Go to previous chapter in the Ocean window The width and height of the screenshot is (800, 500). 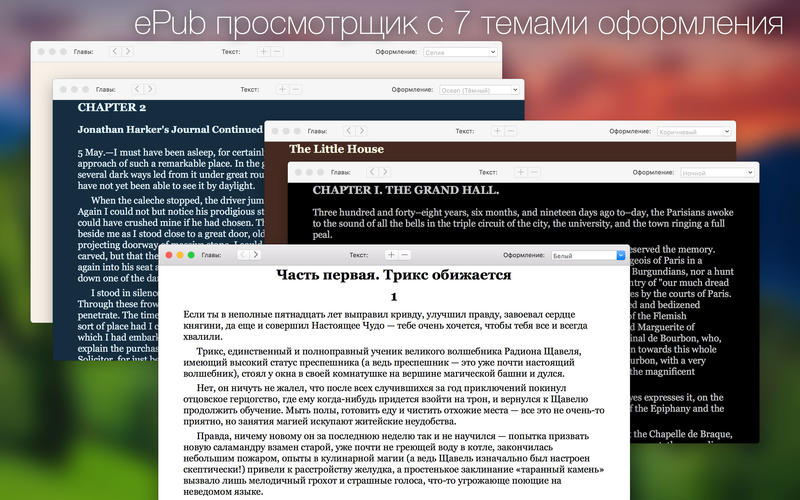click(137, 89)
